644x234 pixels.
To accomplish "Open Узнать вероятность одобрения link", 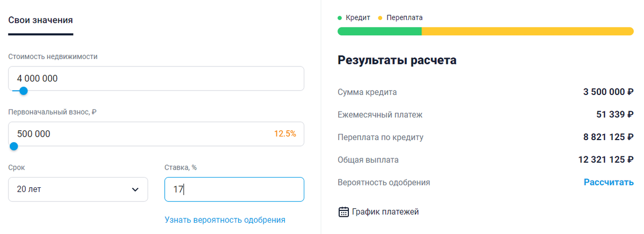I will pyautogui.click(x=225, y=220).
